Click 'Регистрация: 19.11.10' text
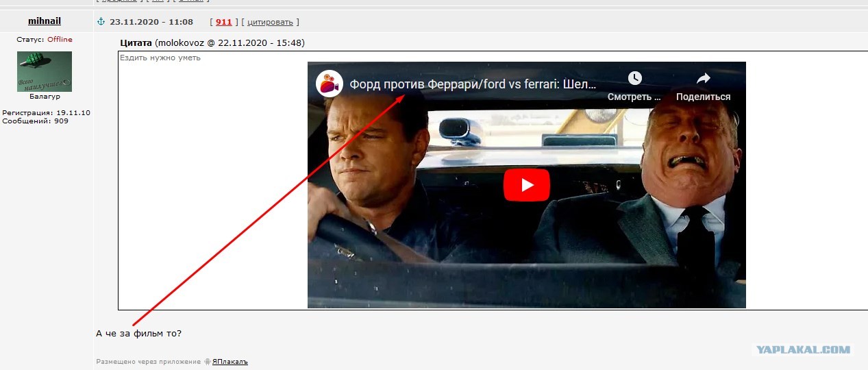 [x=46, y=112]
